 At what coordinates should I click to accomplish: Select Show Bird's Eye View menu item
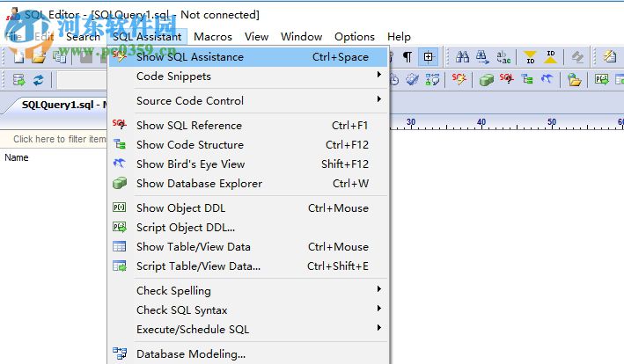tap(249, 164)
